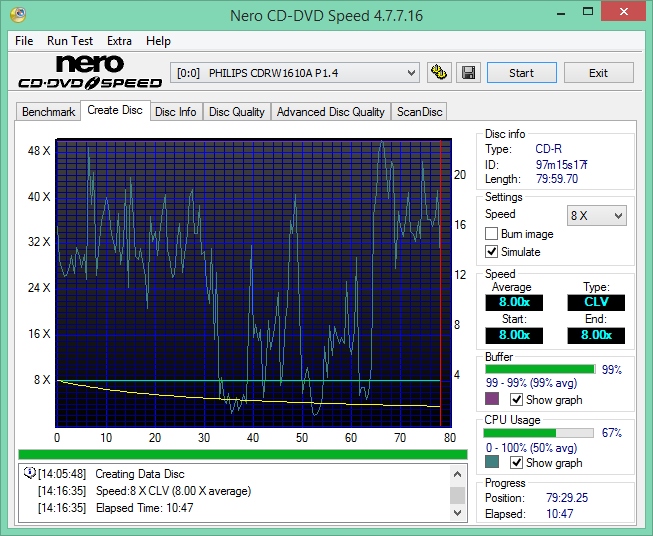Click the floppy disk save icon
Screen dimensions: 653x536
[x=469, y=73]
